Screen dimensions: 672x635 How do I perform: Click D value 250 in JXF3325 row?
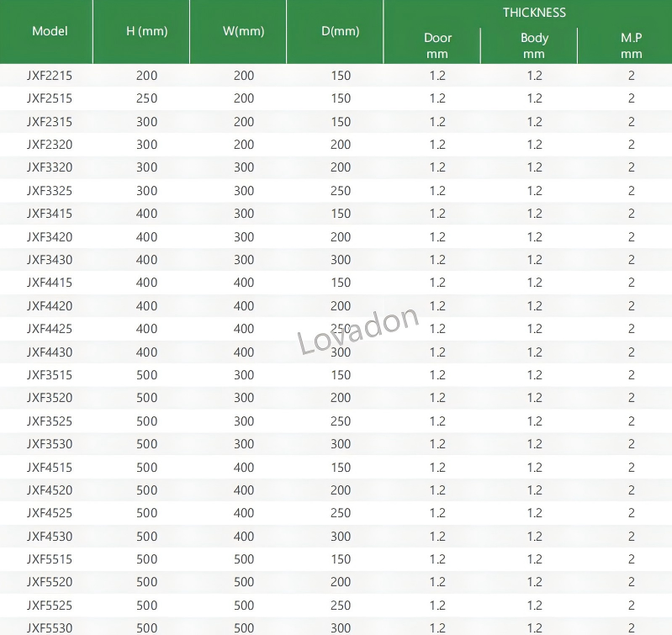341,191
